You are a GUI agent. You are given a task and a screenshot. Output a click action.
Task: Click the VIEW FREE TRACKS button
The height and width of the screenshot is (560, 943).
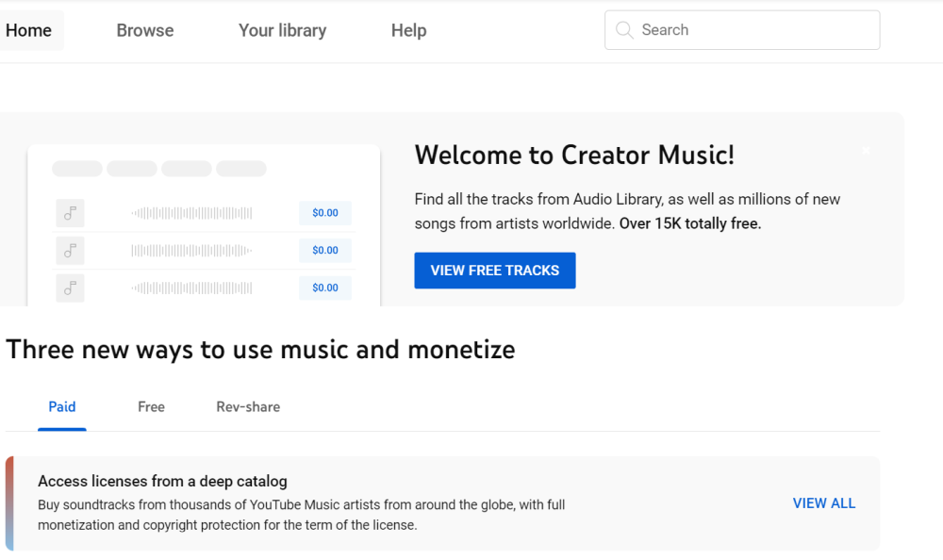click(x=495, y=271)
